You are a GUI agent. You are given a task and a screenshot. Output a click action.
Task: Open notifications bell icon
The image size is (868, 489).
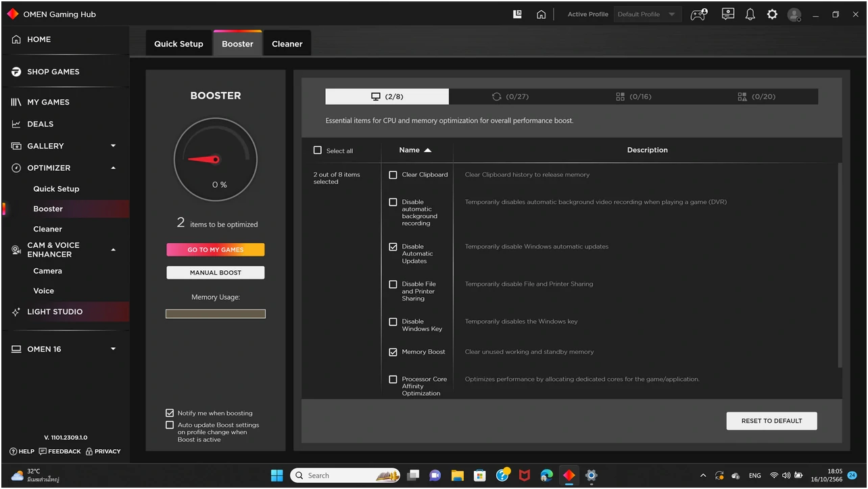click(x=750, y=14)
